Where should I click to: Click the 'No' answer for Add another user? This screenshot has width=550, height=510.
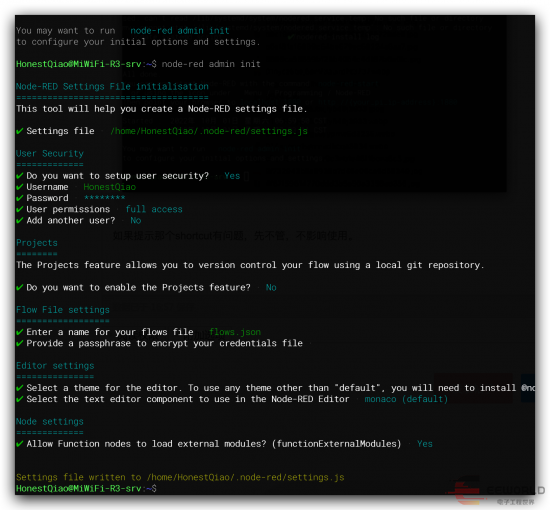(136, 221)
